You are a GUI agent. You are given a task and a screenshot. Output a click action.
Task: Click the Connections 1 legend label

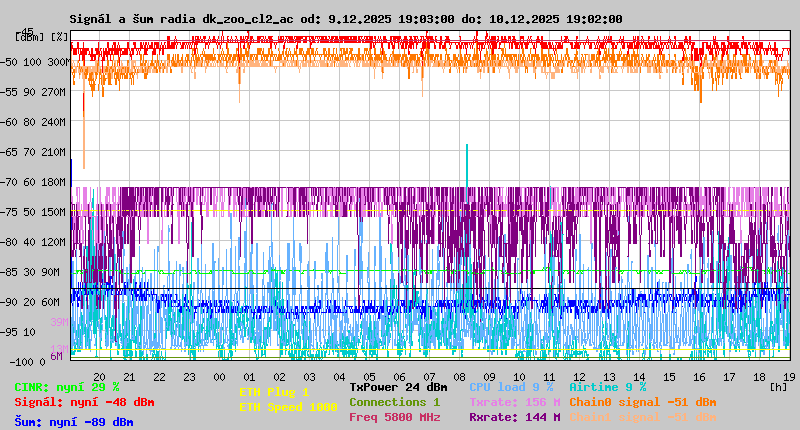tap(394, 402)
